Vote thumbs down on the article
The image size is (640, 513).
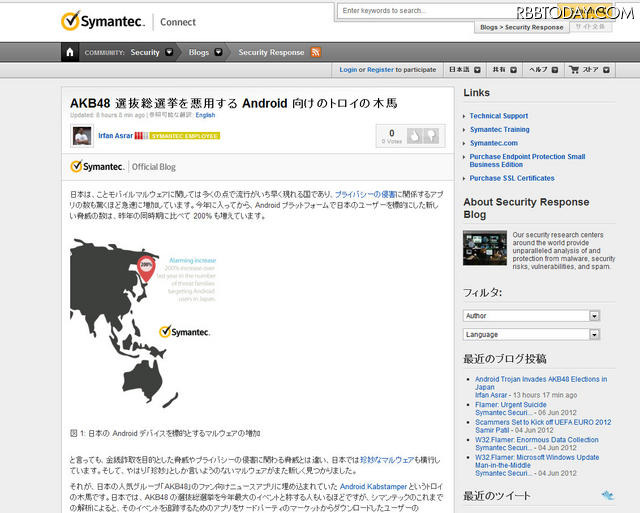(x=431, y=136)
